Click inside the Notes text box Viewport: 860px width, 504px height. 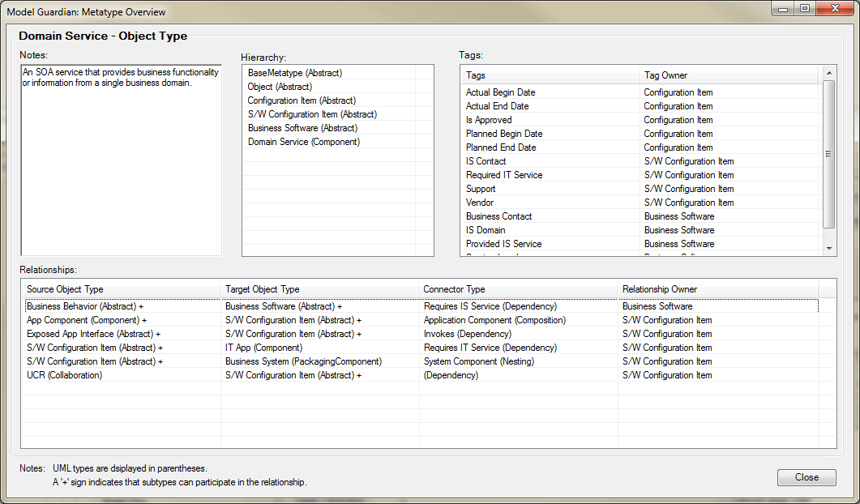[x=122, y=160]
